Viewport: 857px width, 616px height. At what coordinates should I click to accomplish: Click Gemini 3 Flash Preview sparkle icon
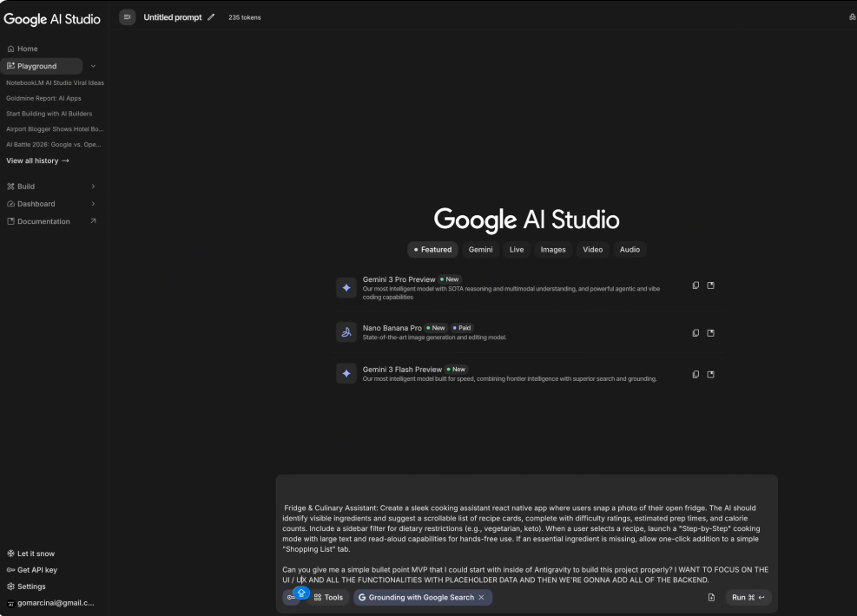pos(346,374)
